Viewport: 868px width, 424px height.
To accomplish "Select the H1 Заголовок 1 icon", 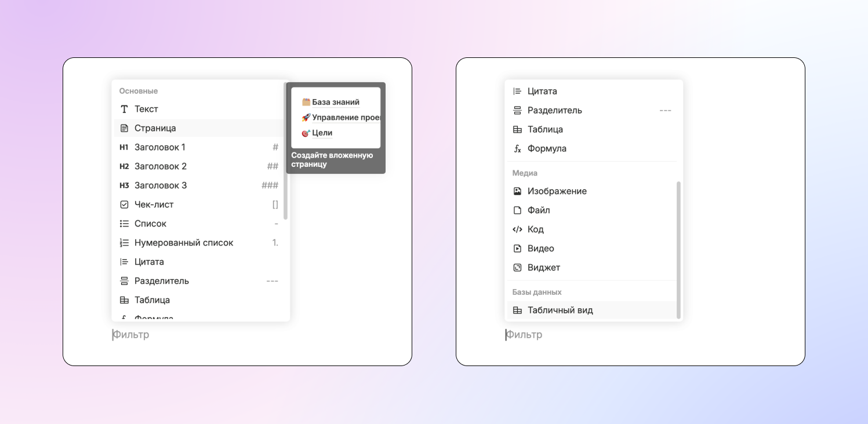I will coord(124,147).
